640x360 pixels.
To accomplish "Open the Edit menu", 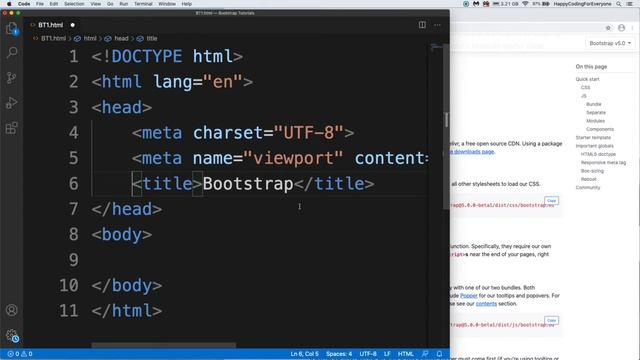I will pyautogui.click(x=54, y=4).
